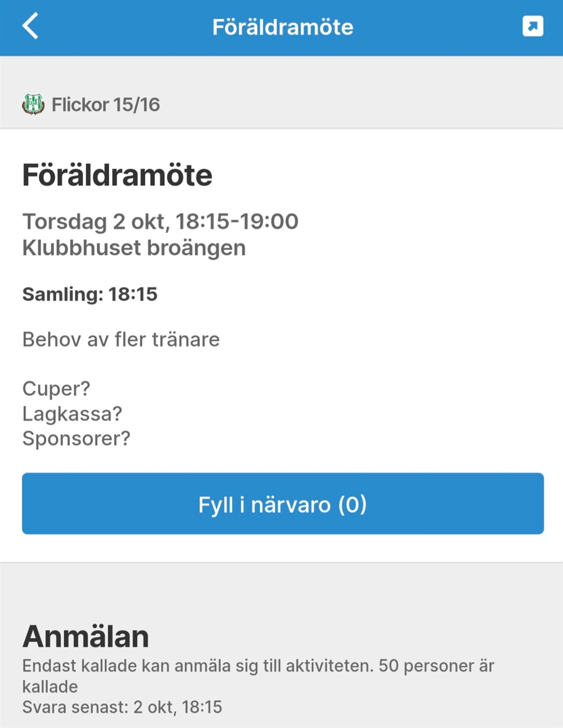Tap the Anmälan section heading

[x=86, y=636]
